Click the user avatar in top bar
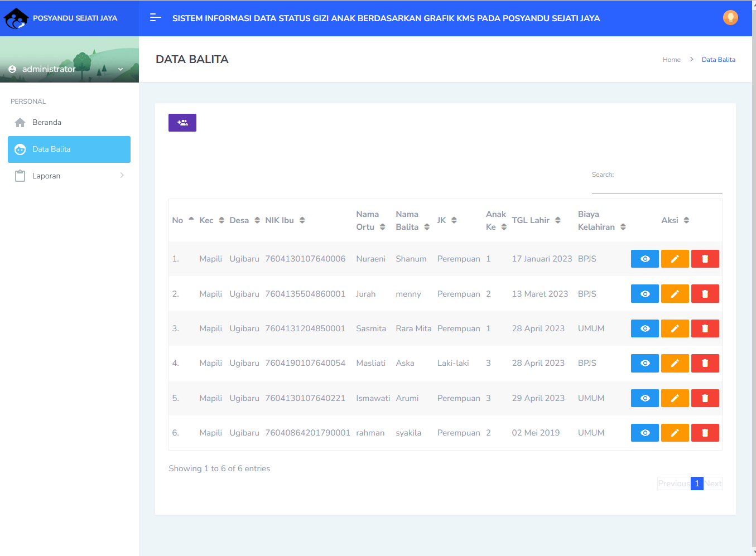 730,18
